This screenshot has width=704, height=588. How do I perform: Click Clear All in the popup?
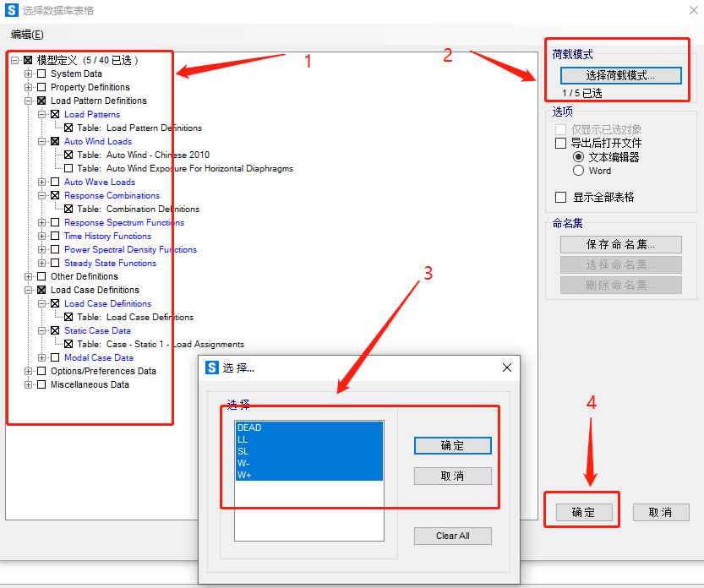click(453, 536)
